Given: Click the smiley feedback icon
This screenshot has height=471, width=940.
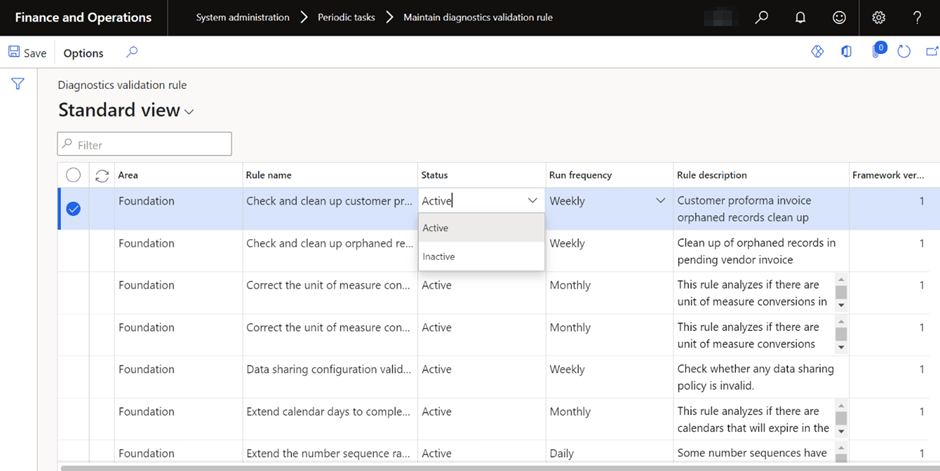Looking at the screenshot, I should 839,18.
